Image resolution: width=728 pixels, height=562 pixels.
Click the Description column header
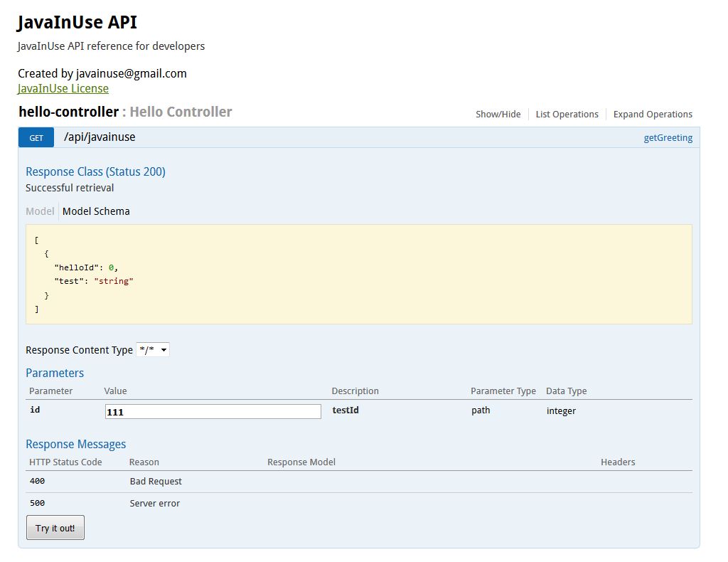(x=355, y=391)
